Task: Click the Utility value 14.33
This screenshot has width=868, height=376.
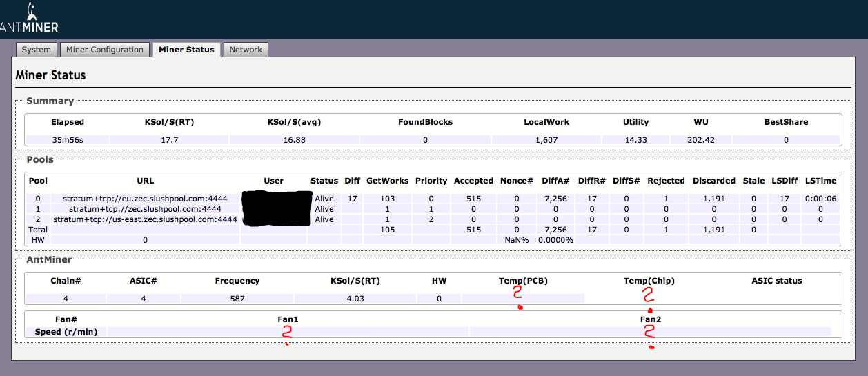Action: [x=635, y=140]
